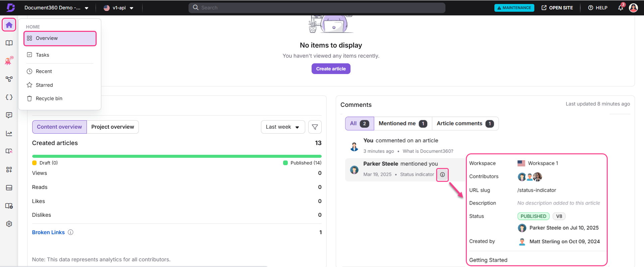Click the Getting Started category text
Viewport: 644px width, 267px height.
point(488,260)
